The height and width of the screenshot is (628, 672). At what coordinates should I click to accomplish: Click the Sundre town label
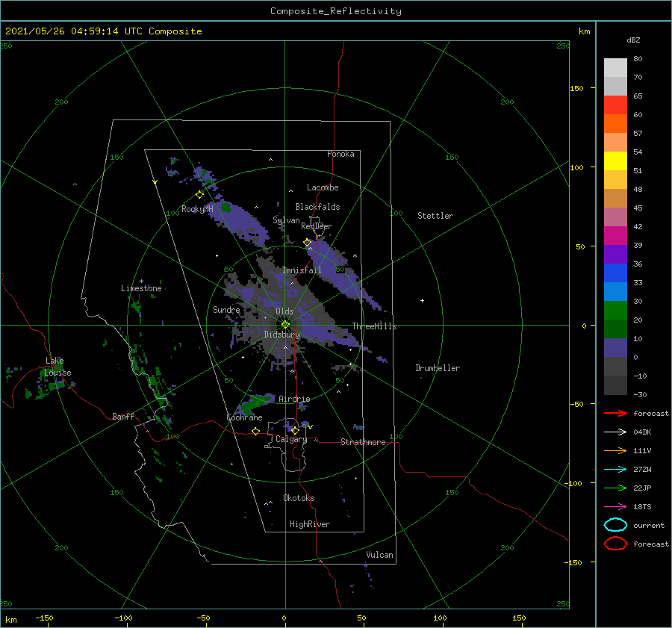click(226, 309)
